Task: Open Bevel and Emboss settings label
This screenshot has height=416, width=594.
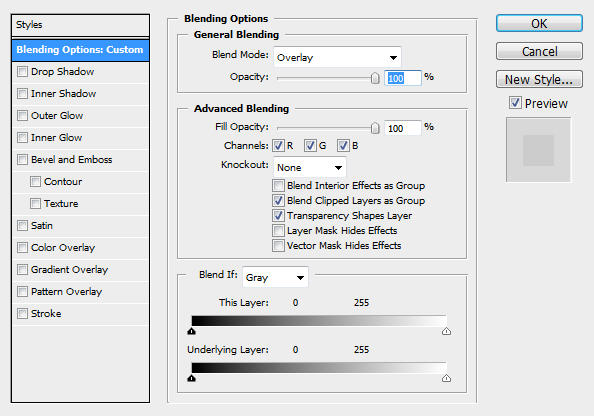Action: tap(72, 160)
